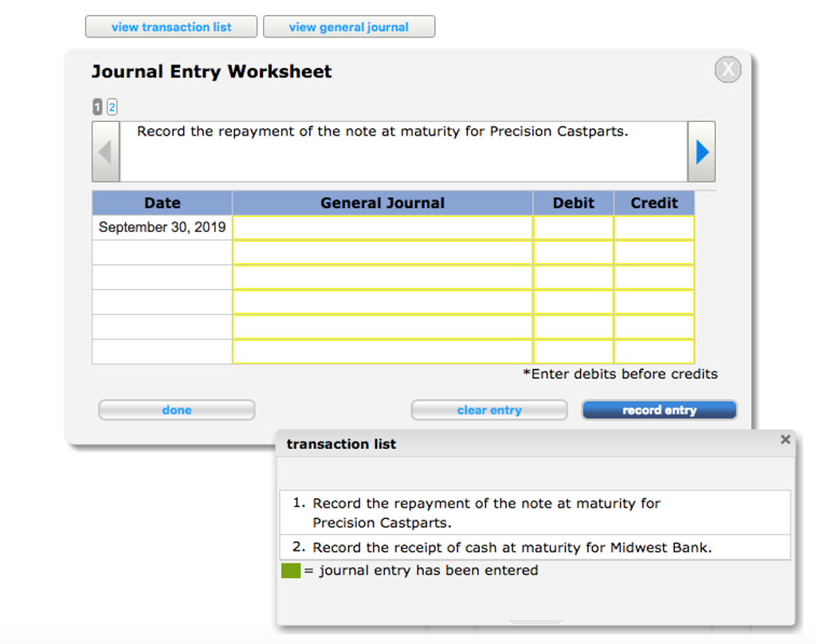The width and height of the screenshot is (816, 644).
Task: Click the green journal entry legend swatch
Action: click(291, 571)
